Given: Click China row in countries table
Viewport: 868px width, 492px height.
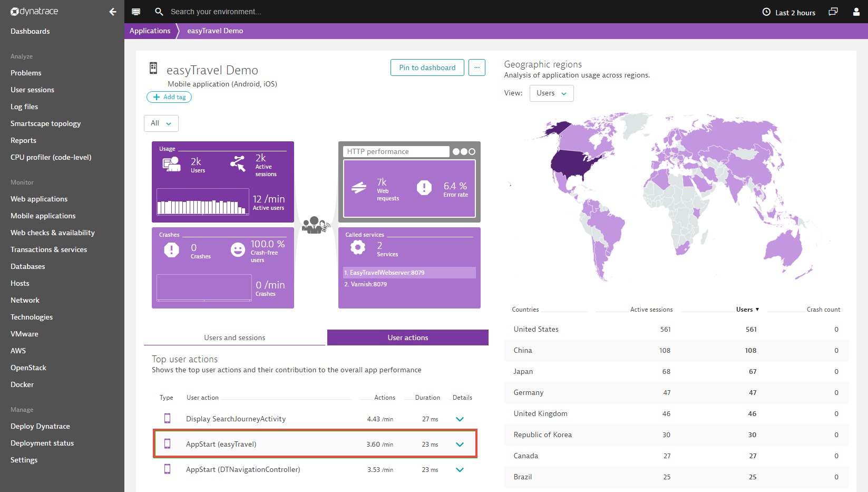Looking at the screenshot, I should click(676, 350).
